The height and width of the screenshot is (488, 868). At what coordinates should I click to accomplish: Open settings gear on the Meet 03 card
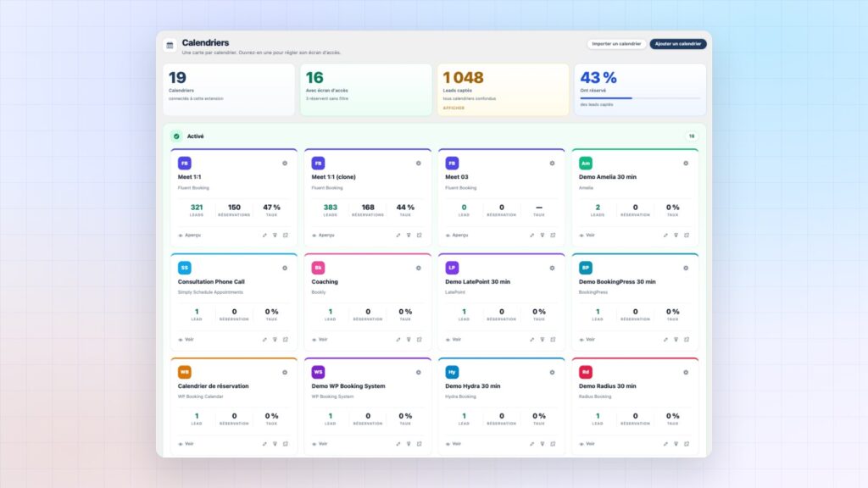point(552,164)
